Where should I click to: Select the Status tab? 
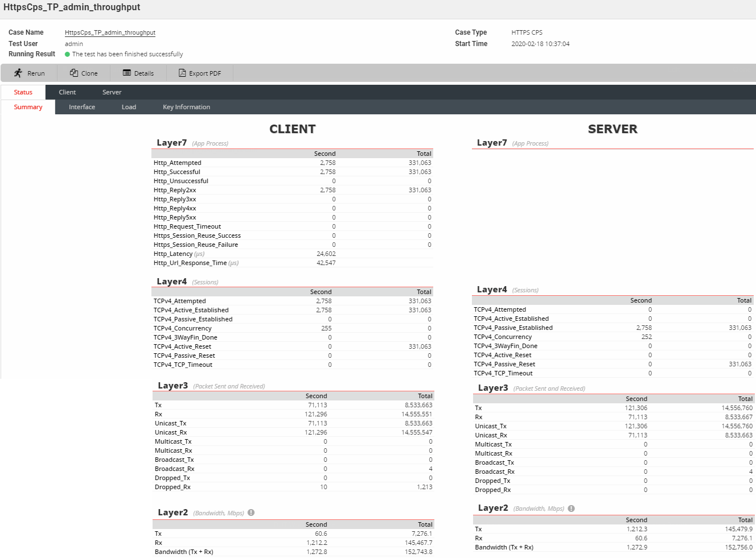point(23,92)
